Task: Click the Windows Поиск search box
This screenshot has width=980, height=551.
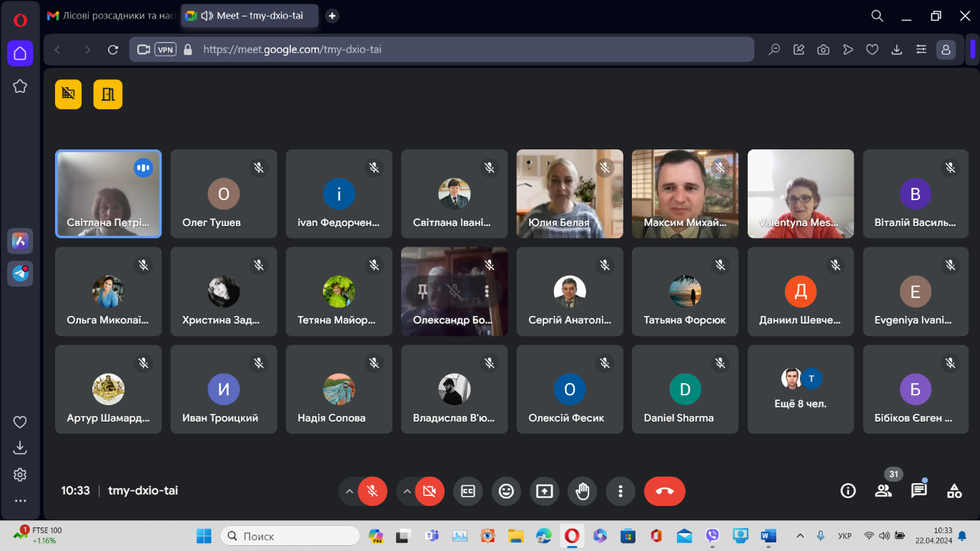Action: (290, 535)
